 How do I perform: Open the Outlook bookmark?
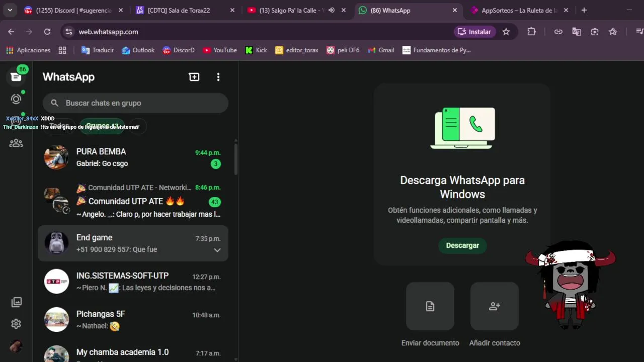click(138, 50)
